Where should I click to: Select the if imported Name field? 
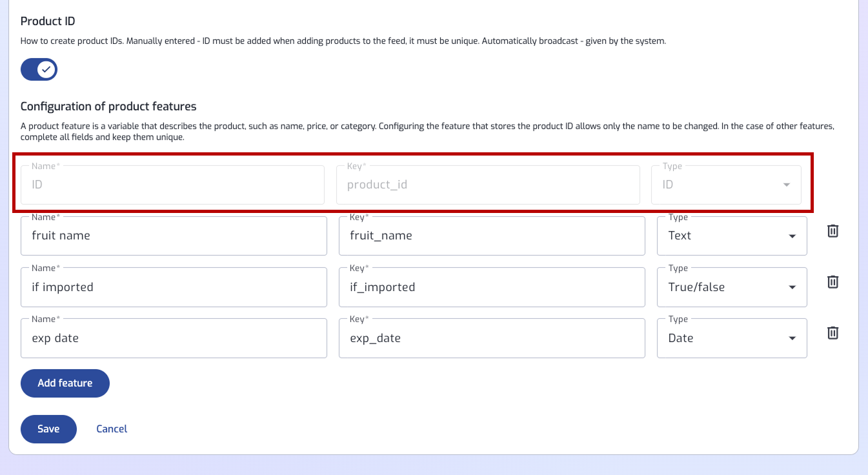(x=174, y=287)
